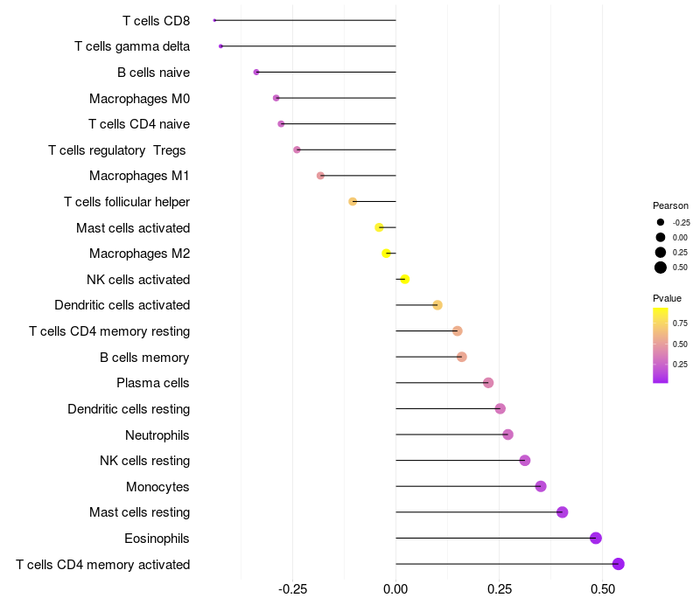The image size is (700, 612).
Task: Select the Mast cells resting dot
Action: (x=562, y=512)
